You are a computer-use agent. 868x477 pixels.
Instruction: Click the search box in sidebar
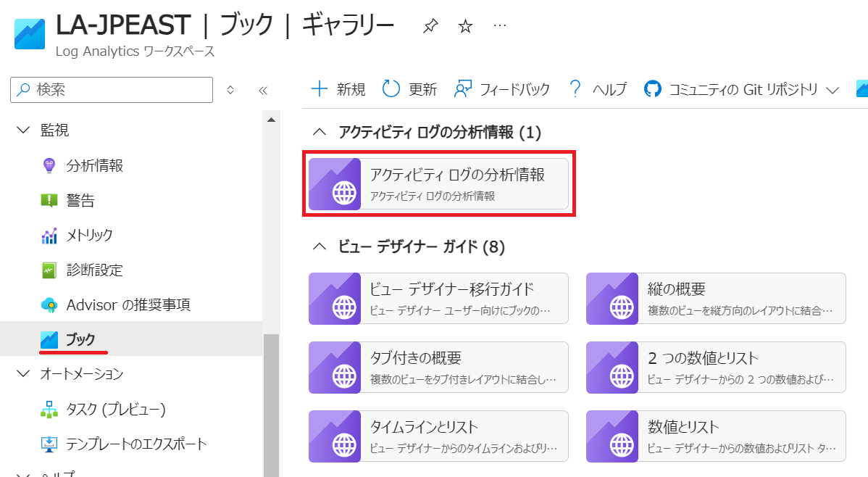point(112,90)
